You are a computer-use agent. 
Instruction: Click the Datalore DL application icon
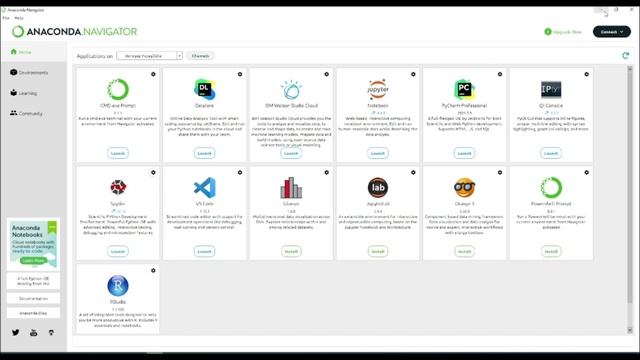(x=204, y=89)
